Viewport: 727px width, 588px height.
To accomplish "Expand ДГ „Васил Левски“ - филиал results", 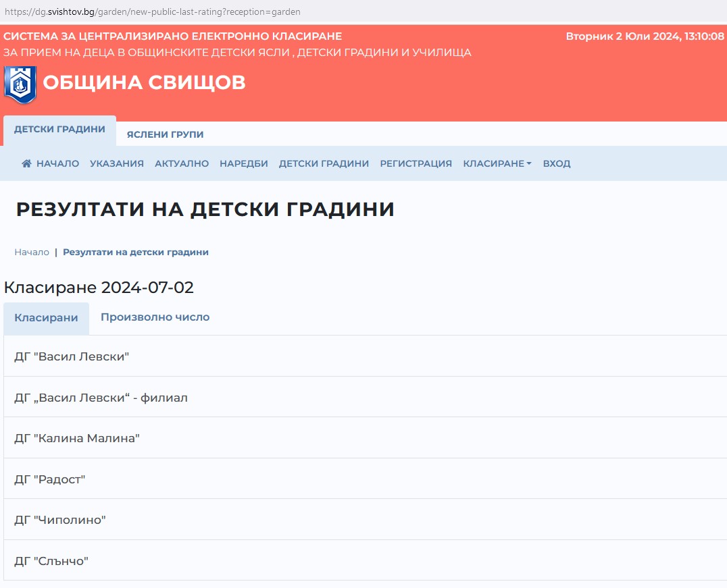I will click(101, 398).
